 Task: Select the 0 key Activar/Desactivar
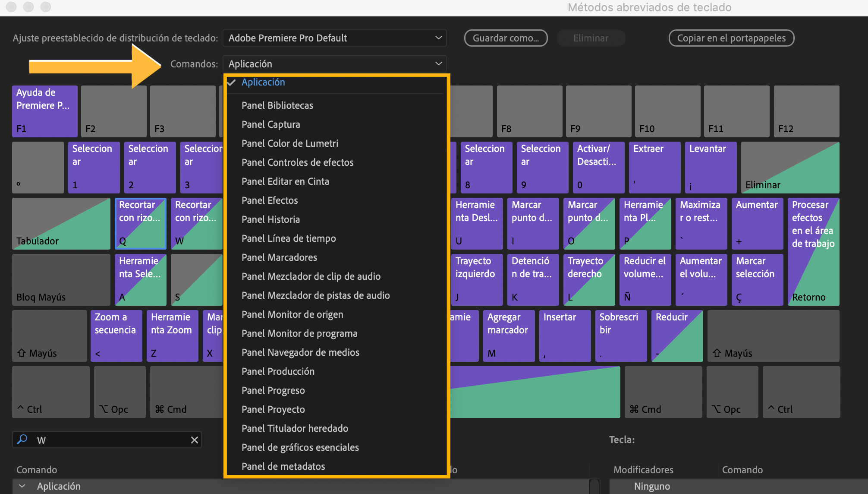[599, 168]
